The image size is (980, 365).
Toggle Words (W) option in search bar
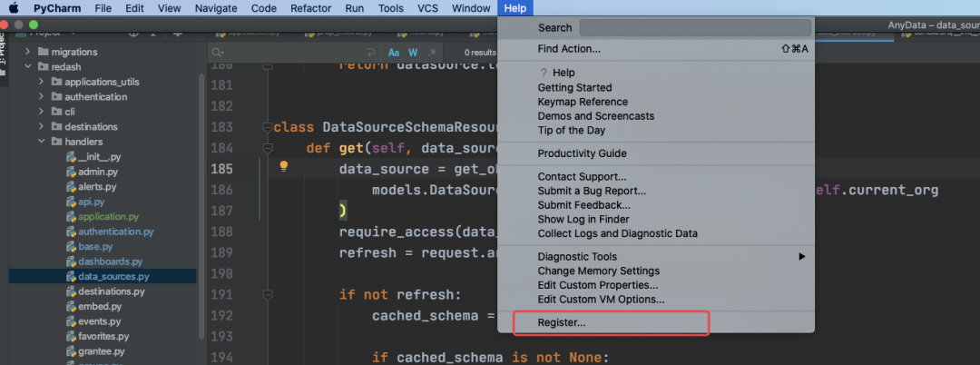coord(413,53)
